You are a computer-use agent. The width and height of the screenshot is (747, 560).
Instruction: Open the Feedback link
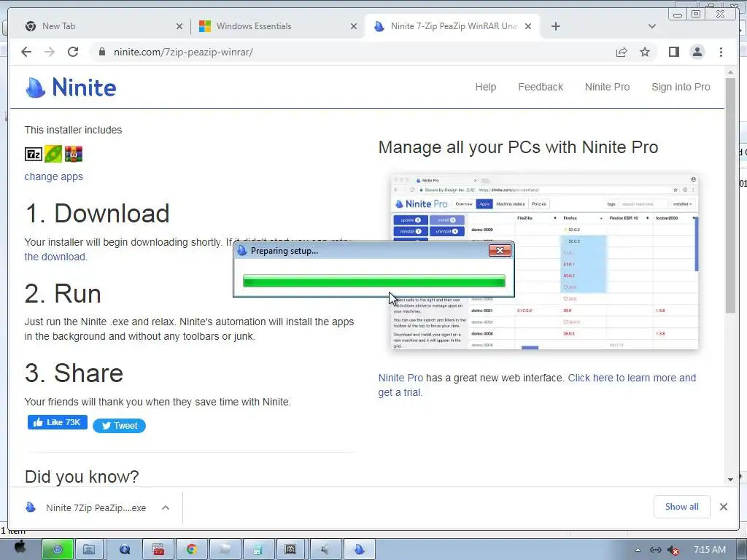pyautogui.click(x=541, y=87)
